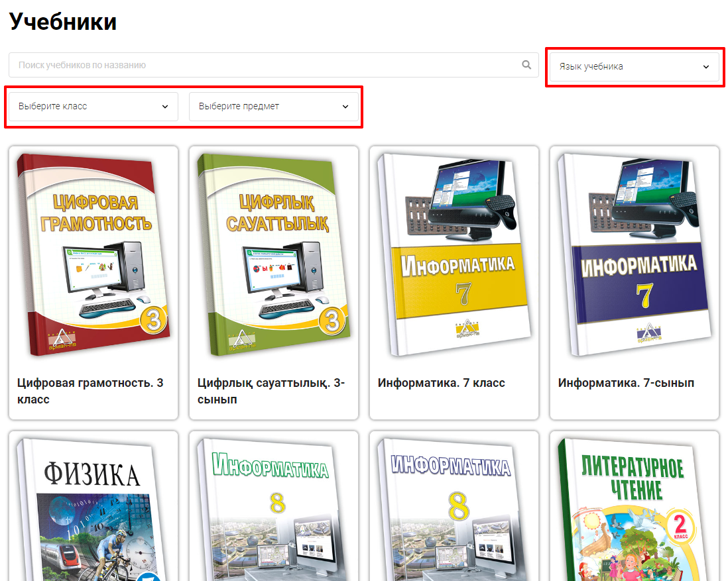
Task: Open the blue-titled Информатика 8 cover
Action: click(454, 510)
